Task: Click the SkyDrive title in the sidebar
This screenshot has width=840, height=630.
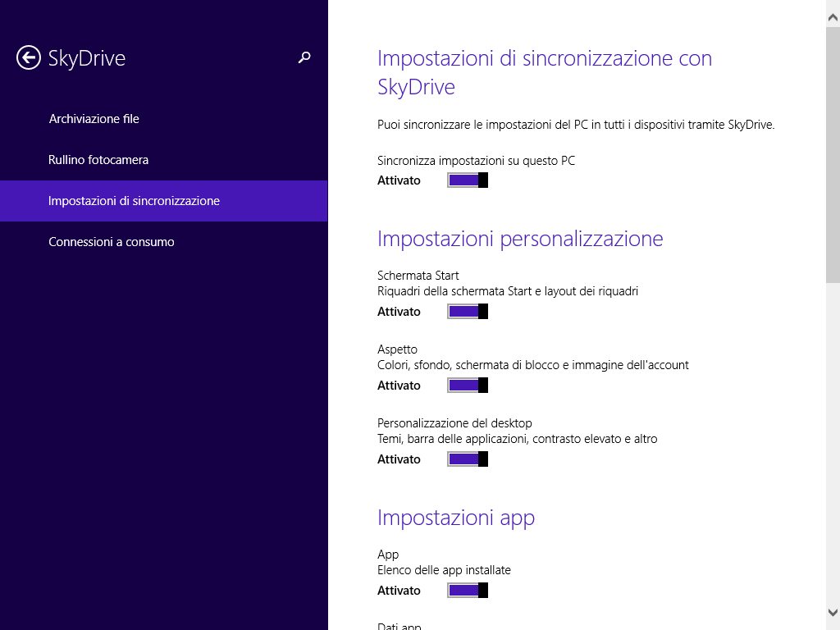Action: click(x=87, y=58)
